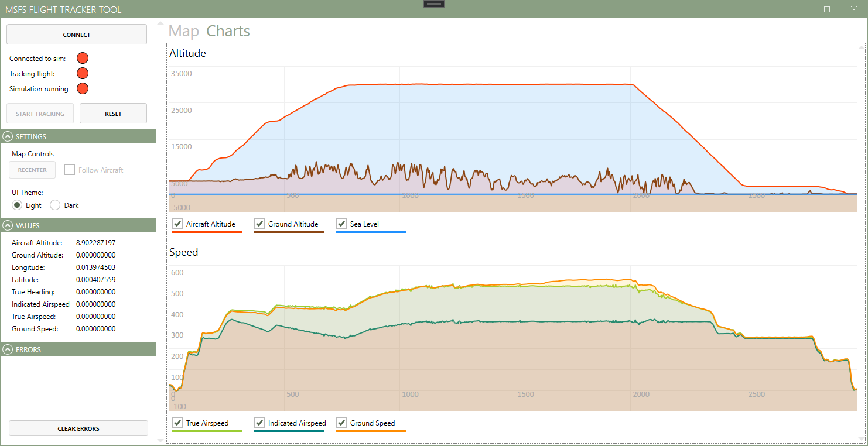
Task: Click the True Heading label
Action: [33, 291]
